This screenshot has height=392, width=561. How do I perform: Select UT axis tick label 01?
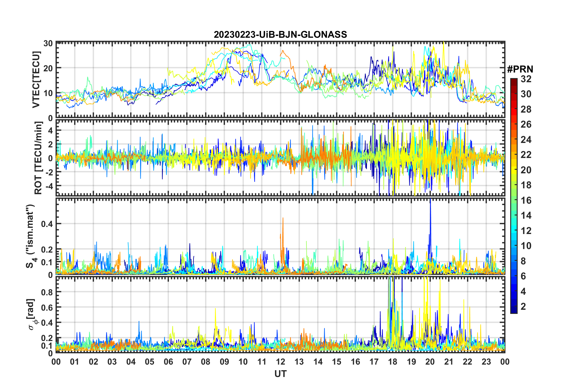pyautogui.click(x=75, y=362)
